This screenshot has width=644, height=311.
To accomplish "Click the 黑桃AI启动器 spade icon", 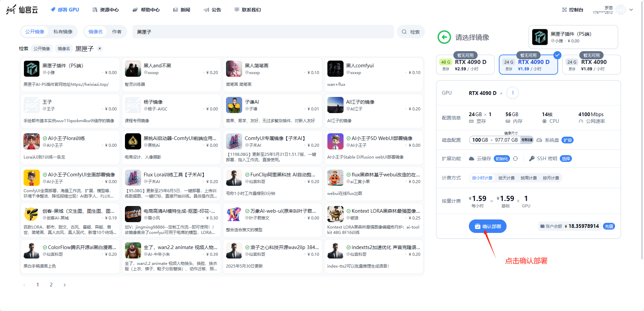I will [x=133, y=141].
